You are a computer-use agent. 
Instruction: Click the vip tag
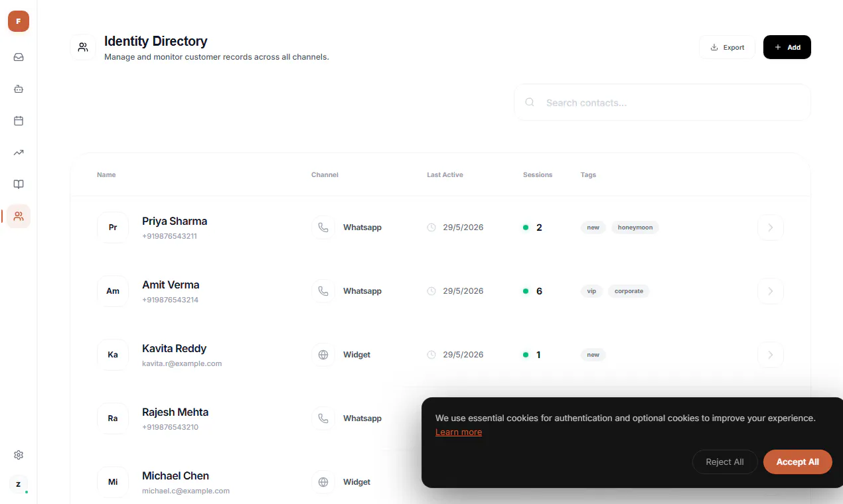(591, 291)
